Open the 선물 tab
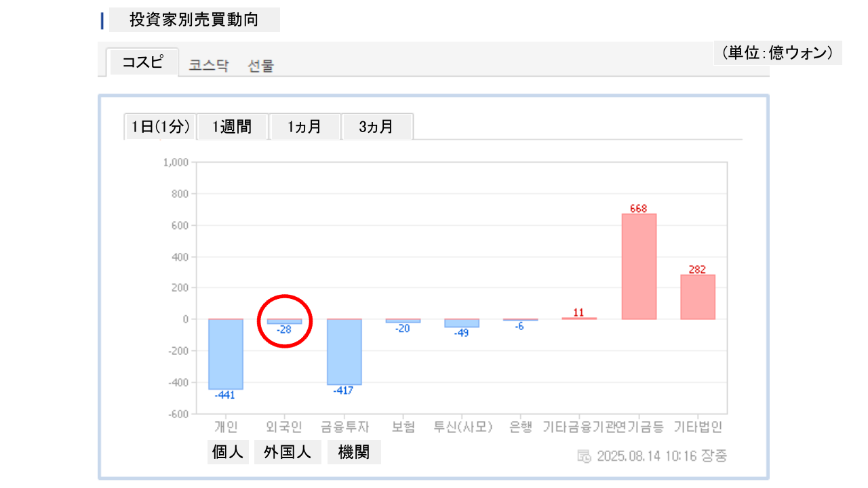 tap(261, 66)
